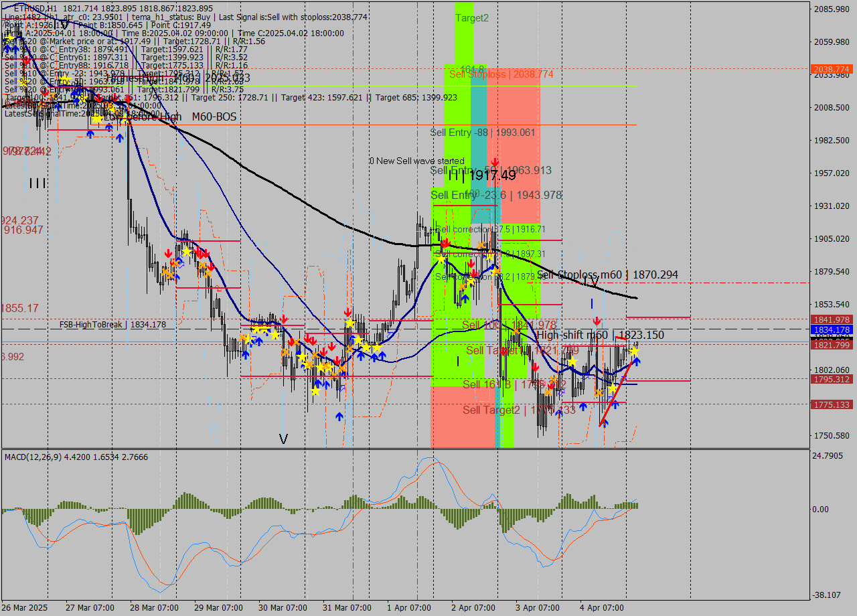Select the '0 New Sell wave started' annotation
Screen dimensions: 857x616
click(x=416, y=161)
